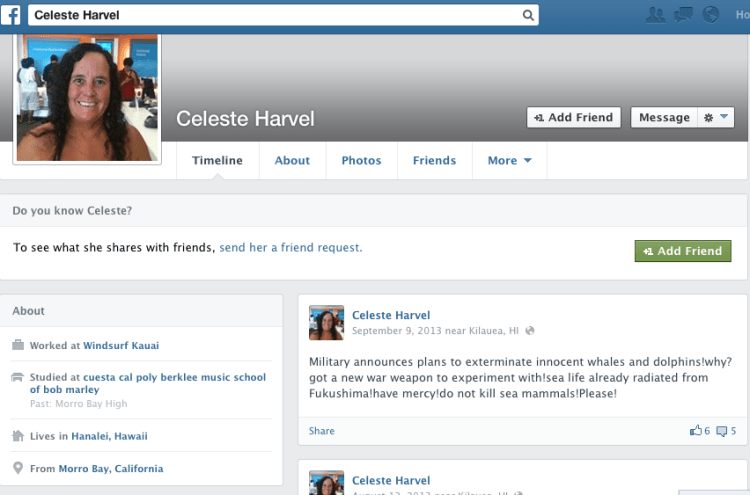Screen dimensions: 750x495
Task: Click avatar thumbnail on the second post
Action: pyautogui.click(x=326, y=483)
